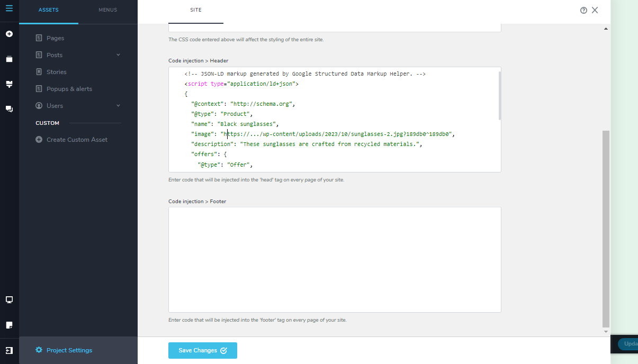Open the hamburger menu icon
The image size is (638, 364).
coord(9,8)
